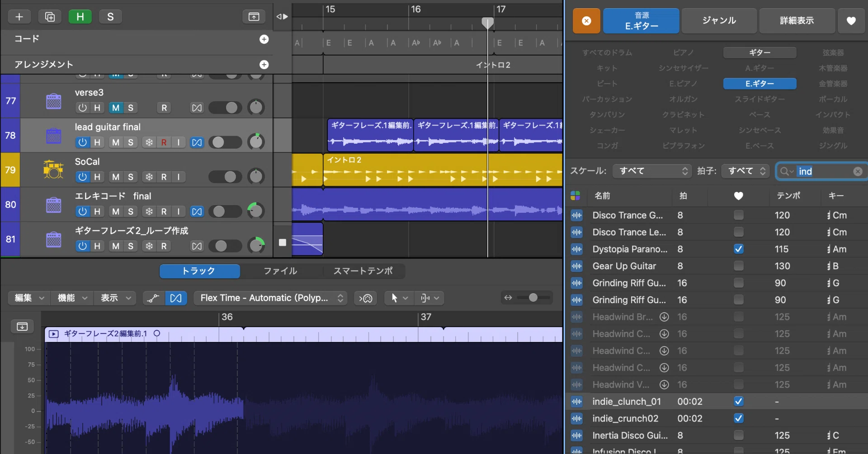The height and width of the screenshot is (454, 868).
Task: Unfavorite Dystopia Parano loop checkbox
Action: (x=738, y=249)
